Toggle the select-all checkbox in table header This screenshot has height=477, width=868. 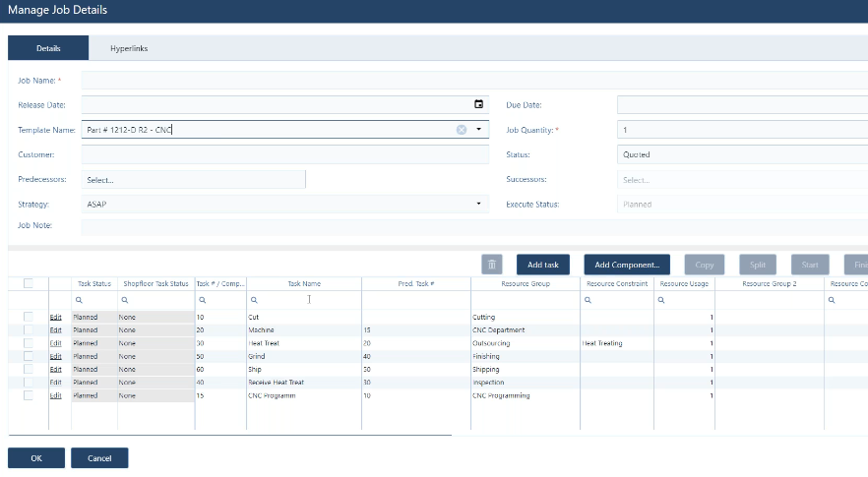click(x=29, y=283)
